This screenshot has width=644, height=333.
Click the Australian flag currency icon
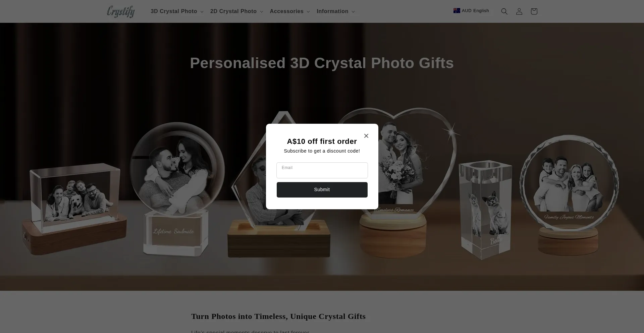457,11
